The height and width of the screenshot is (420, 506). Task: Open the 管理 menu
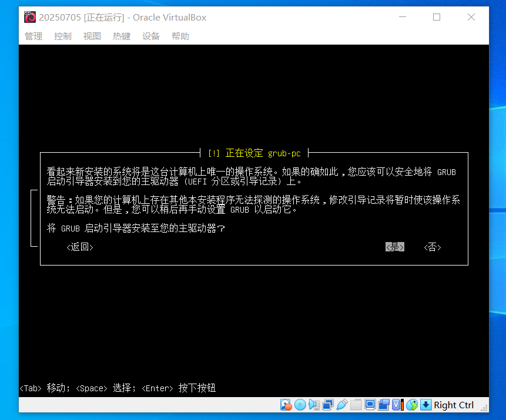click(x=33, y=36)
